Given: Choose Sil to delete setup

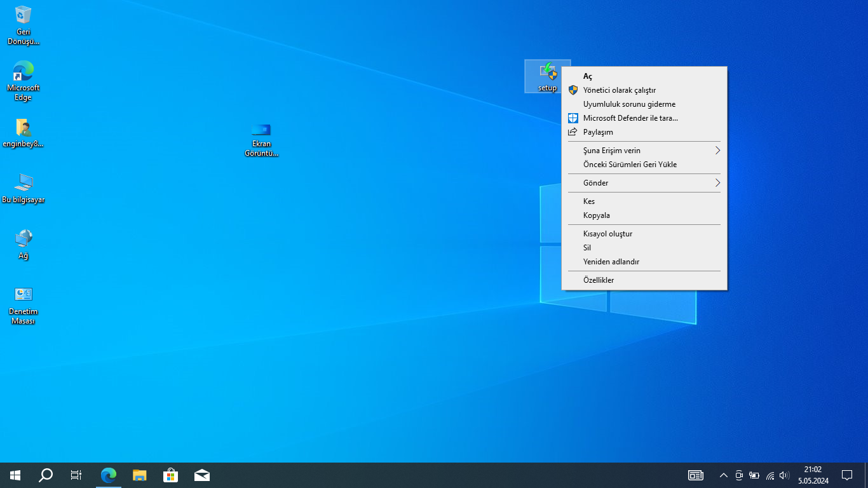Looking at the screenshot, I should click(x=644, y=248).
